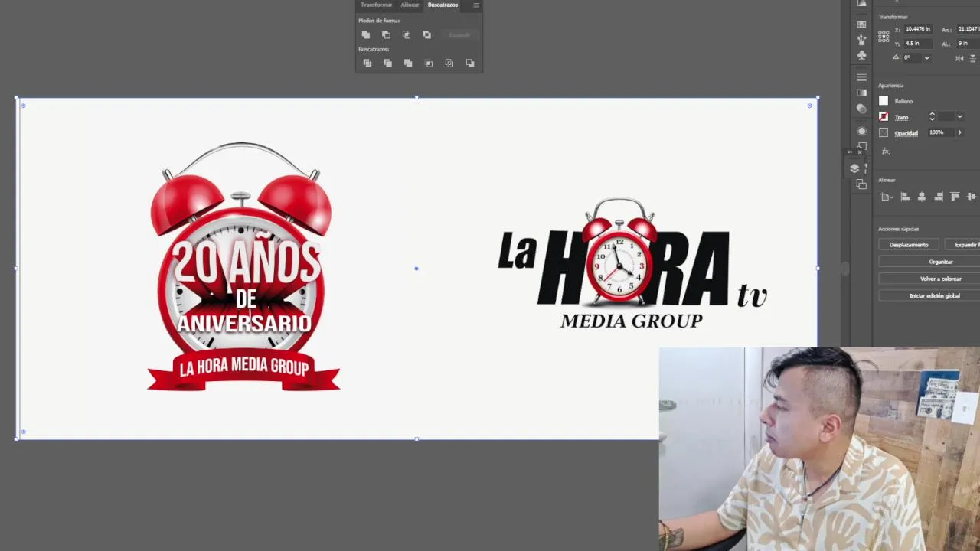
Task: Apply Exclude shape mode
Action: (426, 34)
